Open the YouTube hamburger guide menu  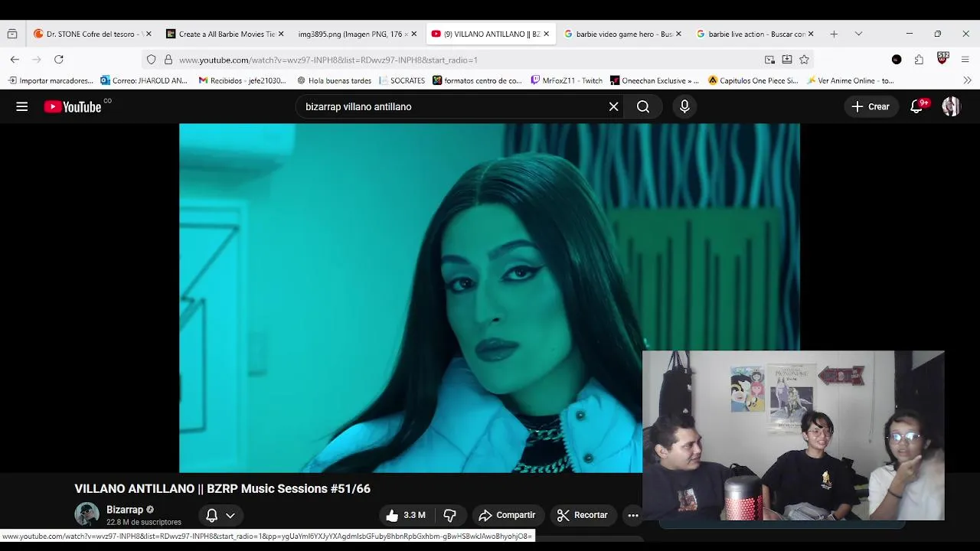pos(22,107)
